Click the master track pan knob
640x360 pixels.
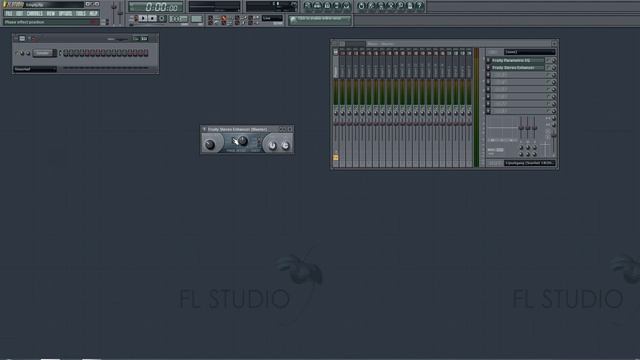point(336,113)
